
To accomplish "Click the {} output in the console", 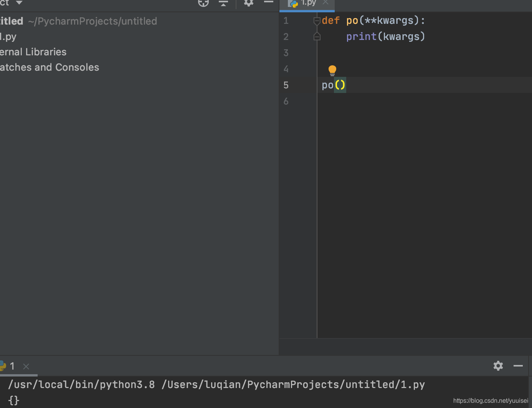I will pyautogui.click(x=14, y=400).
